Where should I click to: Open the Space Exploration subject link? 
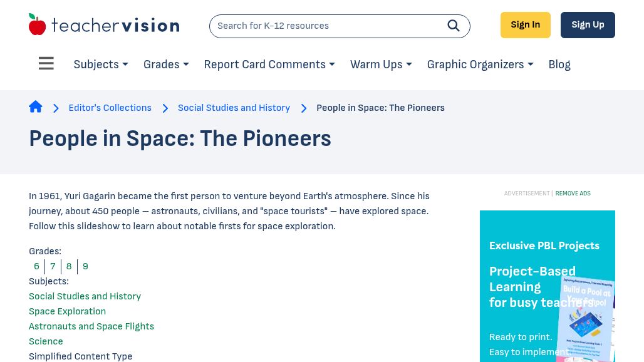(x=67, y=311)
